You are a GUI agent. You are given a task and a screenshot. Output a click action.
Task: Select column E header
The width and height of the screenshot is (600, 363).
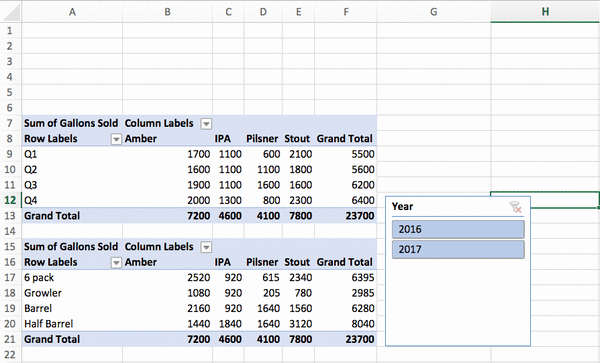click(298, 12)
